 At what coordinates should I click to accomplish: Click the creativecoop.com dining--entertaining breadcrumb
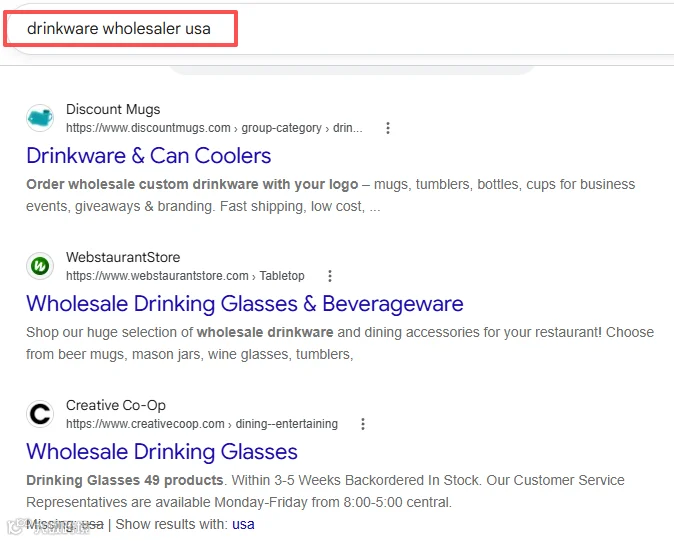point(202,424)
